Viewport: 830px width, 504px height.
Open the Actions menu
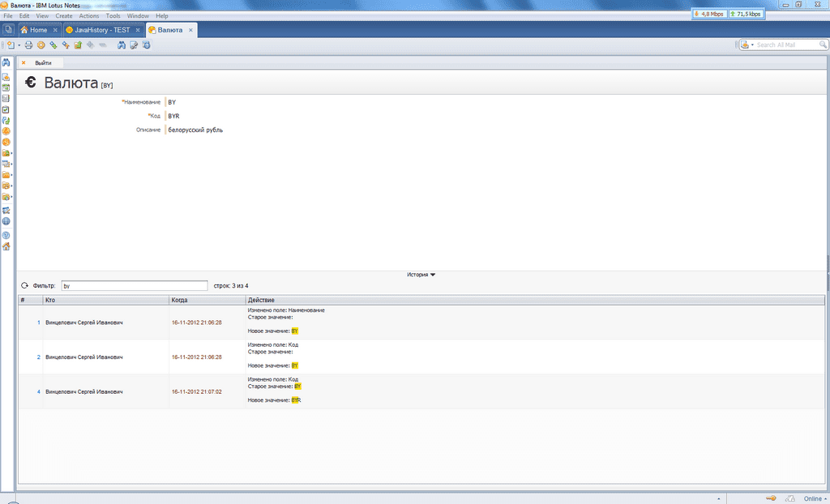89,16
